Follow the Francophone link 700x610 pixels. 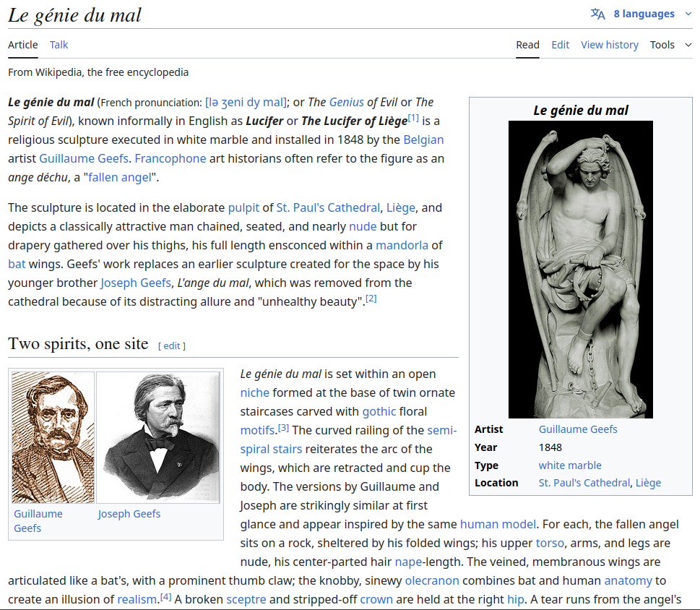170,158
